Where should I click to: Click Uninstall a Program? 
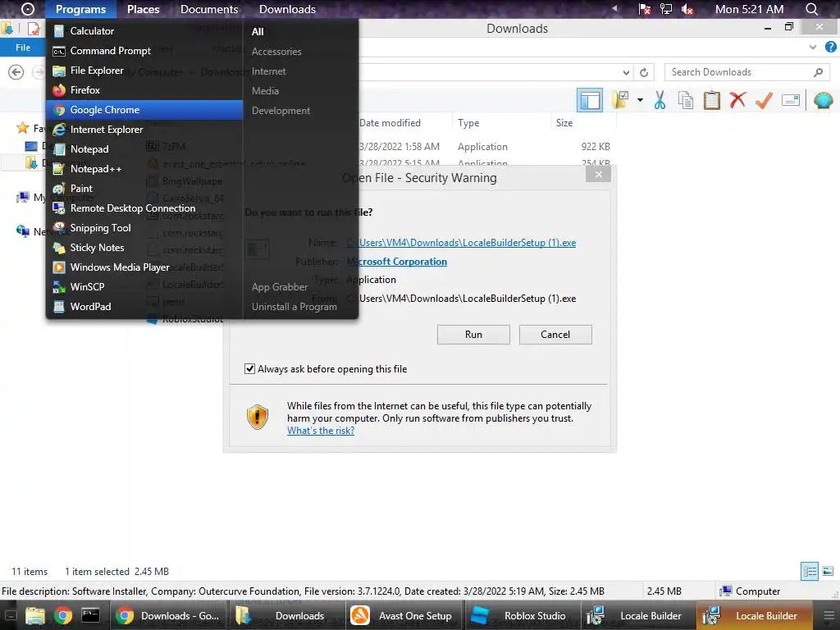294,307
